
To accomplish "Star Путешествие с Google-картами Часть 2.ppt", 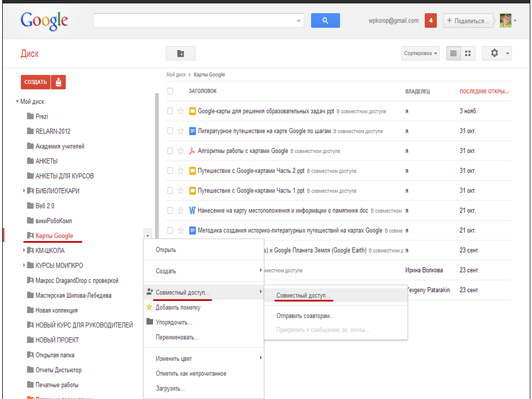I will (181, 171).
